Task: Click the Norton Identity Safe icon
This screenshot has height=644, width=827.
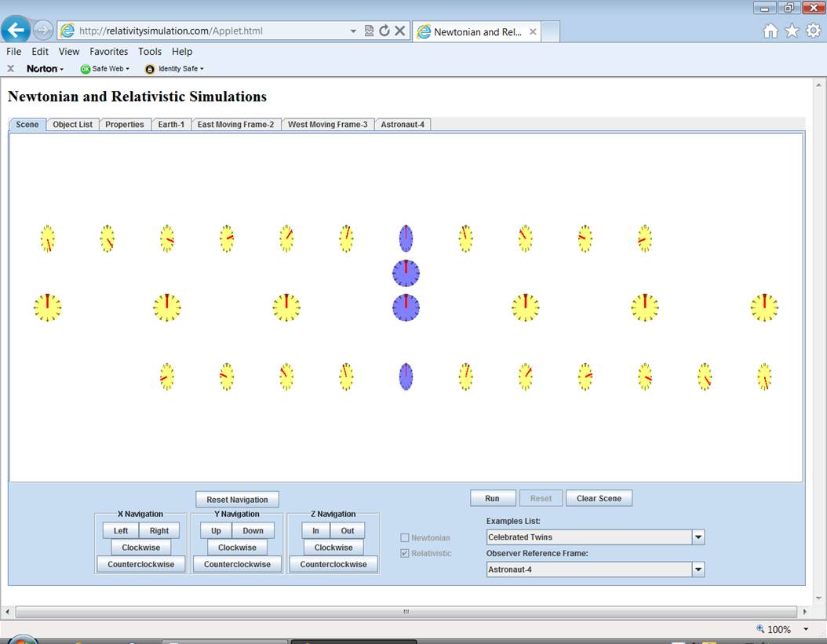Action: (x=150, y=69)
